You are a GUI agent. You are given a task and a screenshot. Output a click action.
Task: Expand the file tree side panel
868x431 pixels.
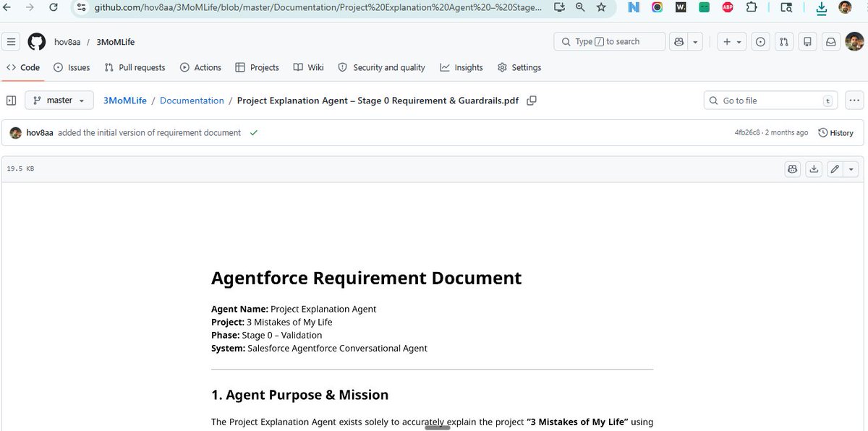click(x=11, y=101)
